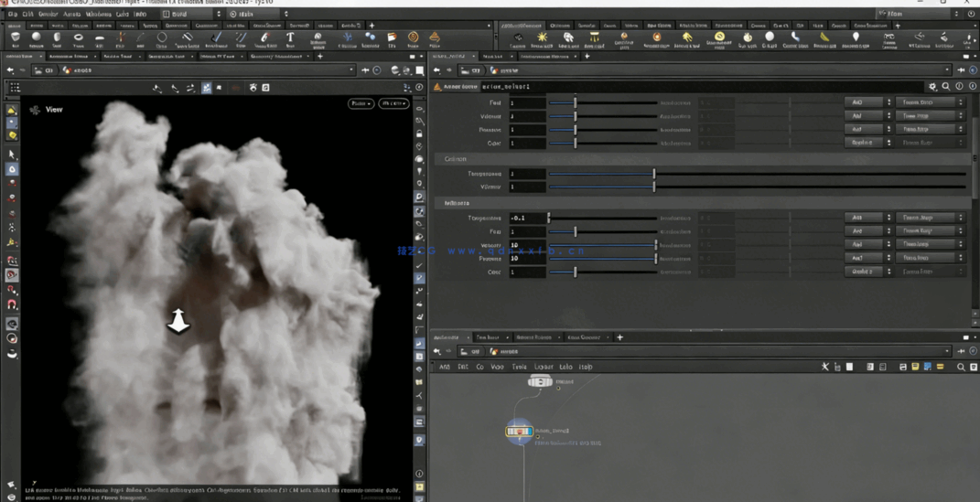Open the Main dropdown beside the Build dropdown

[259, 14]
